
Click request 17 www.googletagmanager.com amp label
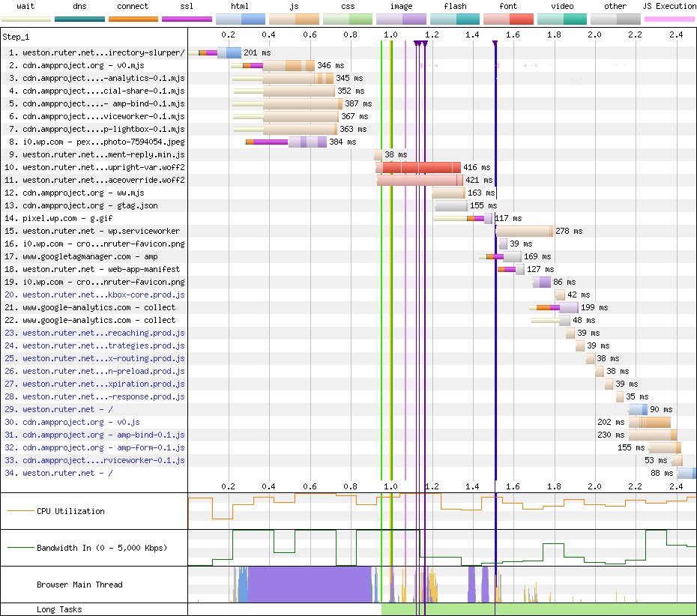click(90, 256)
